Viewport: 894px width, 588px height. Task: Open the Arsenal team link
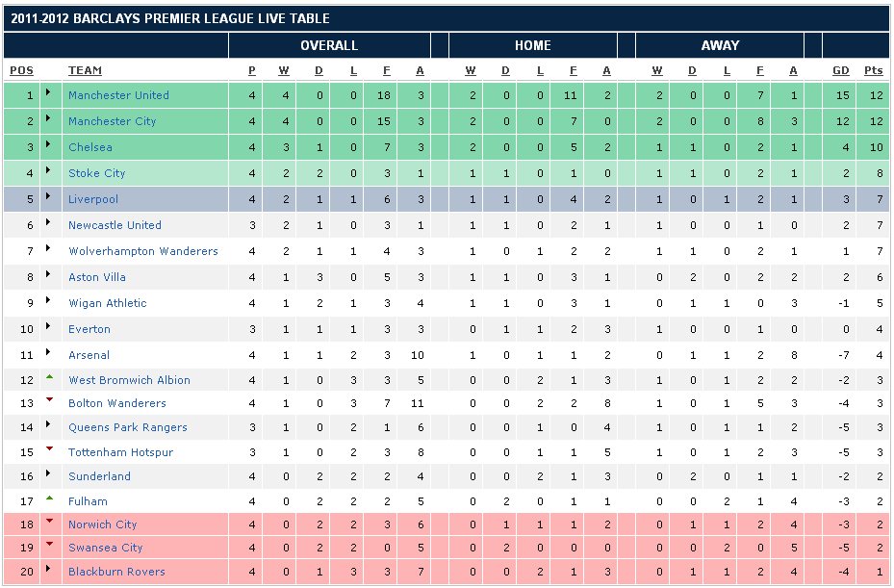pyautogui.click(x=89, y=355)
